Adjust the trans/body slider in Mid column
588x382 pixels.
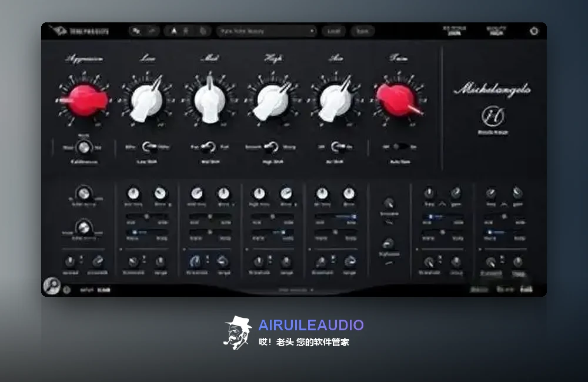210,232
